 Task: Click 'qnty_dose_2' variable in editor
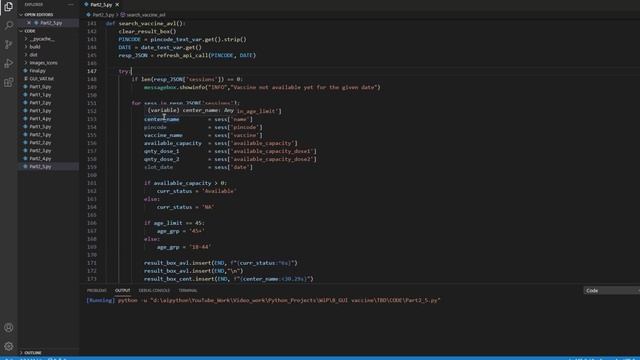click(161, 159)
